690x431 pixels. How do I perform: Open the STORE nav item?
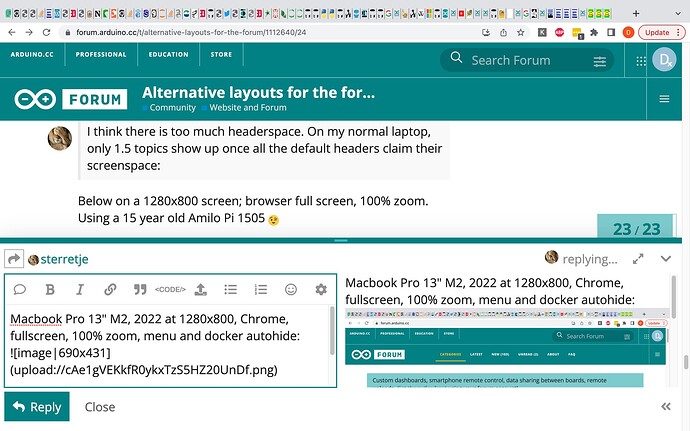(221, 55)
